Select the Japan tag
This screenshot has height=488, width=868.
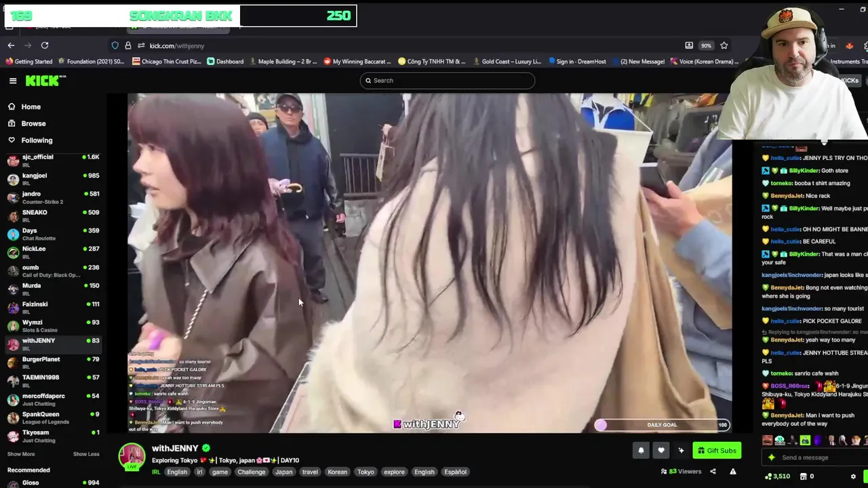[284, 472]
